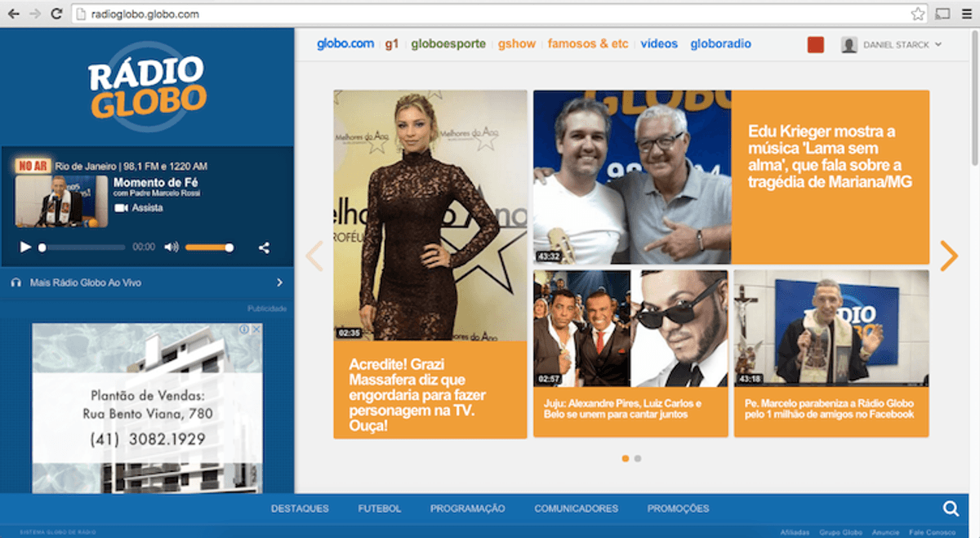Open Anuncie footer link
Screen dimensions: 980x538
885,532
